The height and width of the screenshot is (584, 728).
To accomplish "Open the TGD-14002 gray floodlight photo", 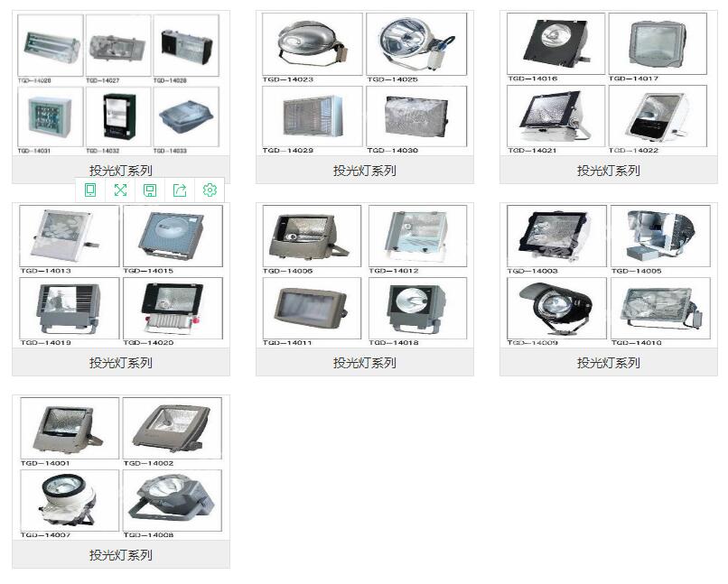I will (x=173, y=428).
